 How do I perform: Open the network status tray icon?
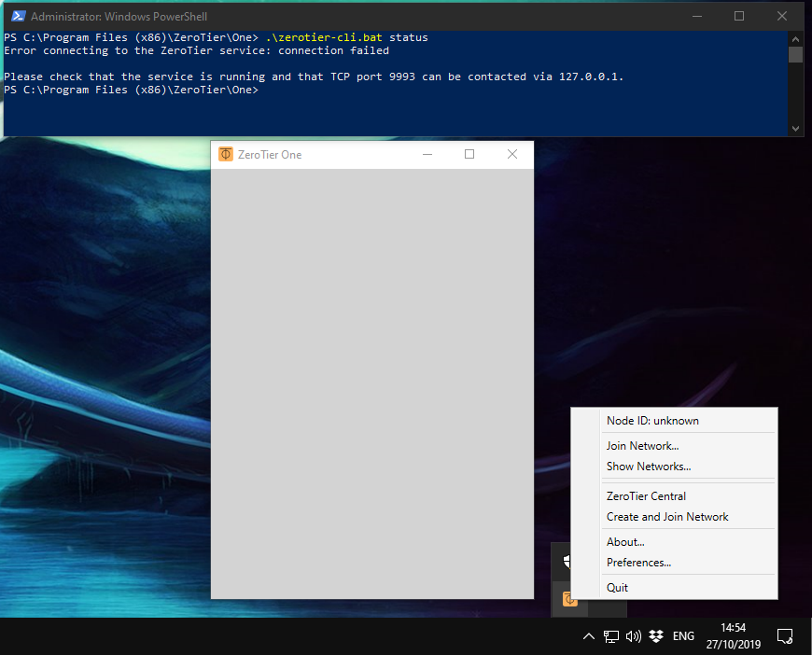pyautogui.click(x=611, y=636)
